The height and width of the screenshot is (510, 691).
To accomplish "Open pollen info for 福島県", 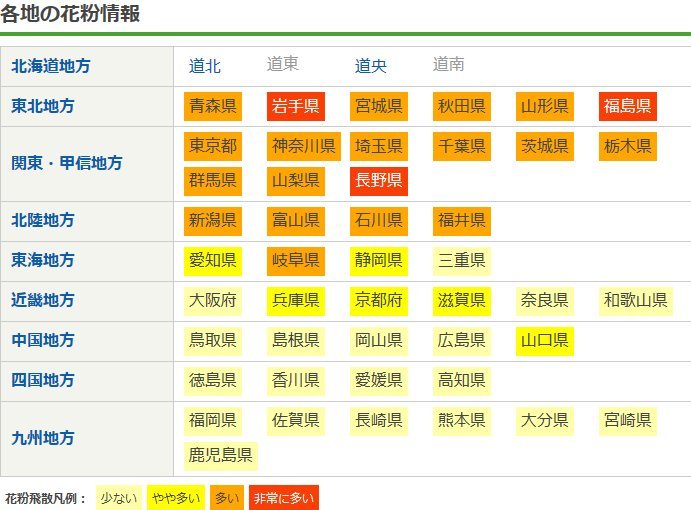I will point(627,106).
